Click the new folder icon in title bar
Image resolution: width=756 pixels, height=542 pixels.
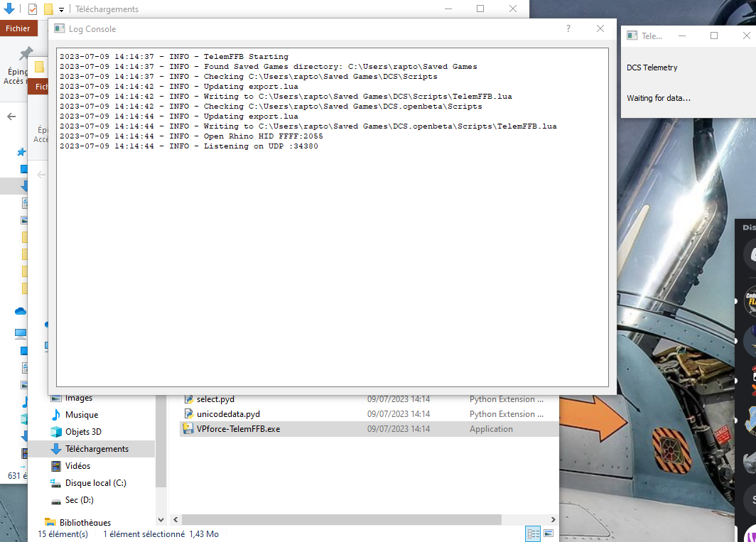pos(48,9)
